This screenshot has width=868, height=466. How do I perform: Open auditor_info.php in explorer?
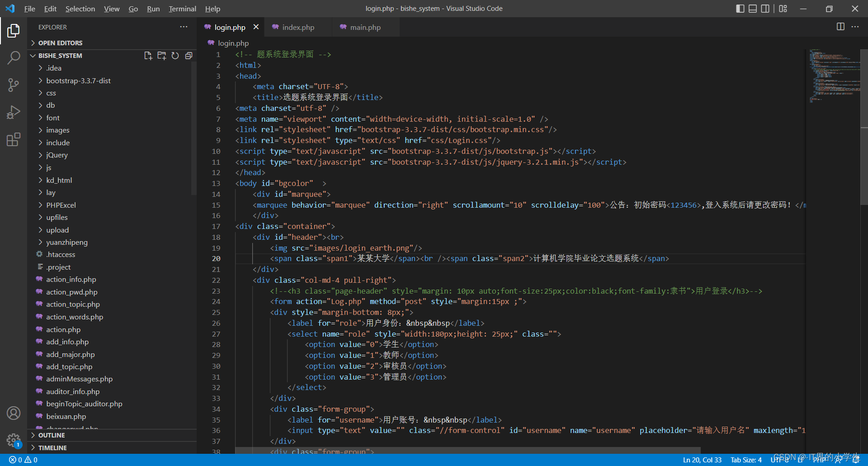[112, 392]
